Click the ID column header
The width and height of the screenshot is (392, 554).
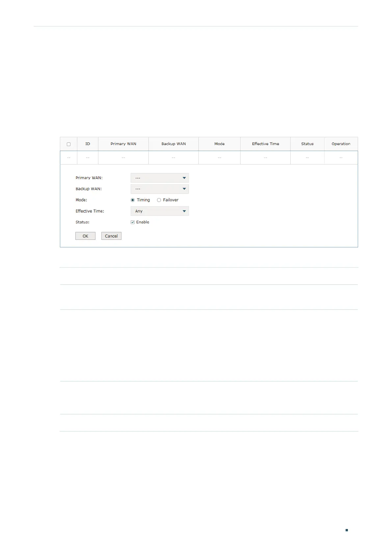tap(88, 144)
